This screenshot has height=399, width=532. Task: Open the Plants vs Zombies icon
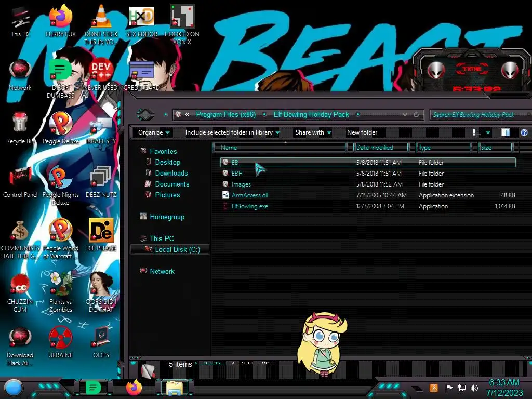point(60,293)
